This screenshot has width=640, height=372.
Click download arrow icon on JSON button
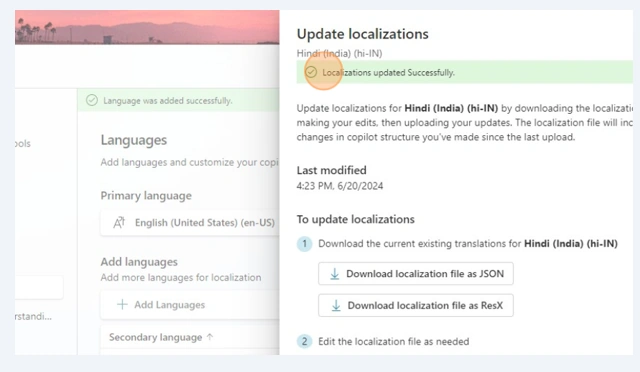335,274
